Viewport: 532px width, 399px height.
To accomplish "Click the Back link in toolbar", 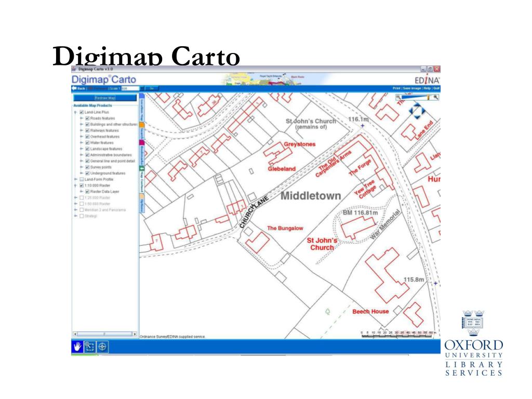I will [x=81, y=88].
